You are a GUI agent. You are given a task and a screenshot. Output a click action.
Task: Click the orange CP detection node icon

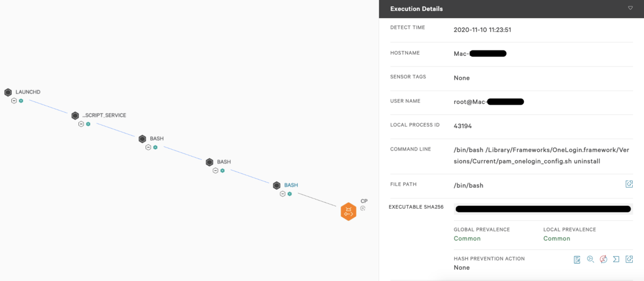348,211
